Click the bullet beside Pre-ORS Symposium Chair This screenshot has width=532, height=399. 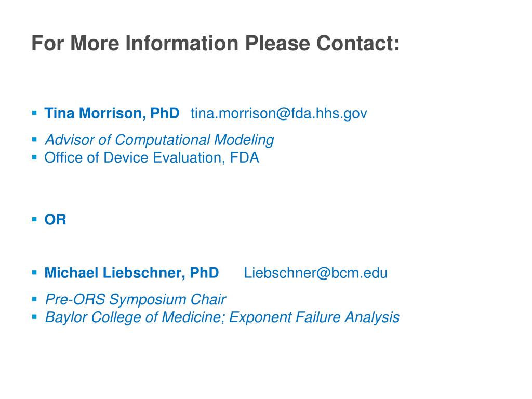[x=34, y=299]
